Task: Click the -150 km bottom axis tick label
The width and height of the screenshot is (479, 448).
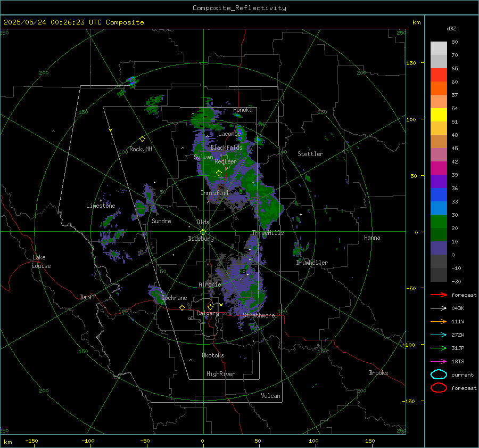Action: 31,441
